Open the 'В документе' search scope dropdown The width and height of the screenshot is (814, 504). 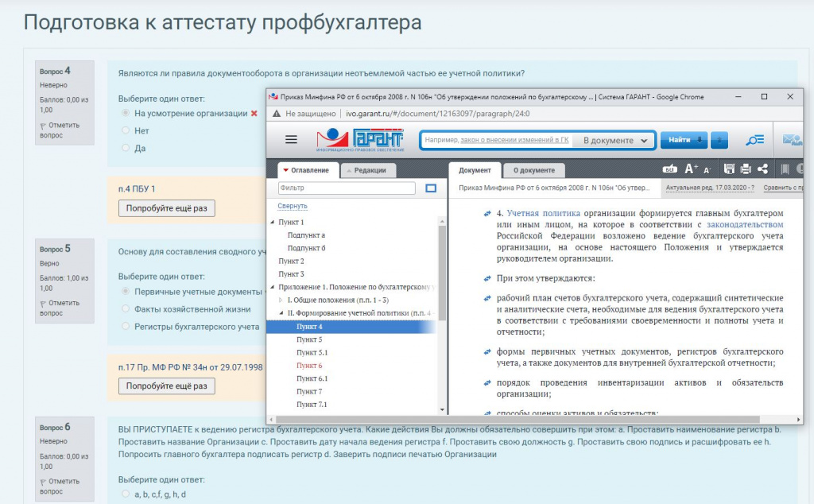point(615,141)
